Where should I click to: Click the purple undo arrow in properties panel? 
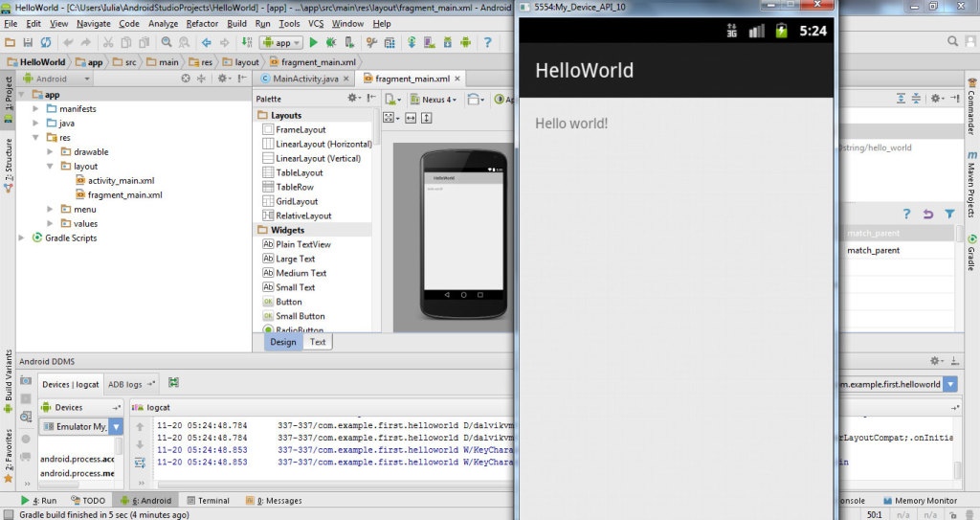(928, 214)
